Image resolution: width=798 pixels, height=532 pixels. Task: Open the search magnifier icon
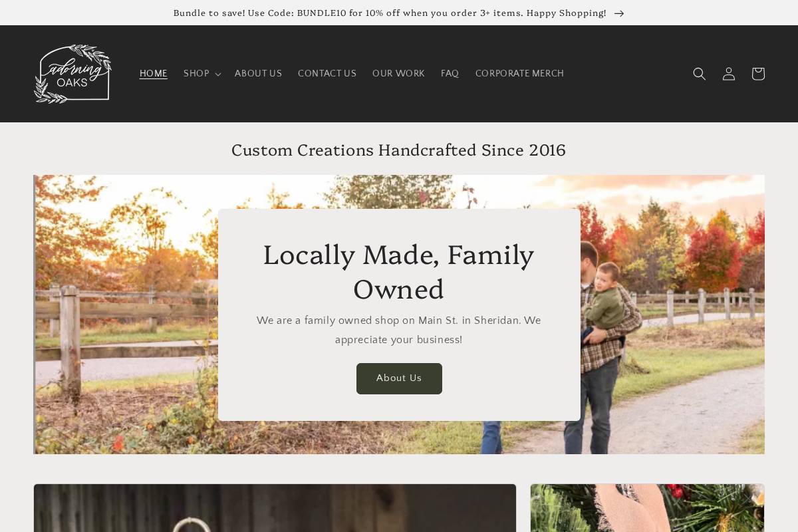pos(699,74)
